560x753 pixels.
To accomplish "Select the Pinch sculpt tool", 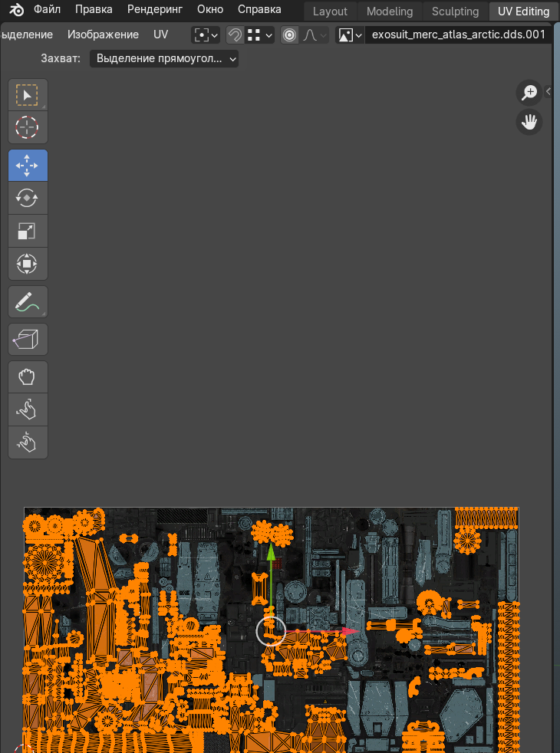I will click(28, 442).
